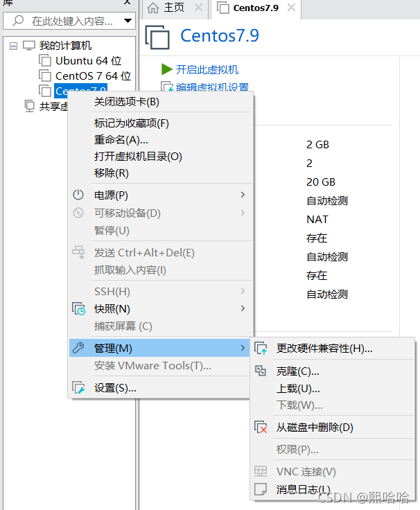Select 设置(S)... menu entry
This screenshot has width=420, height=510.
pyautogui.click(x=115, y=388)
